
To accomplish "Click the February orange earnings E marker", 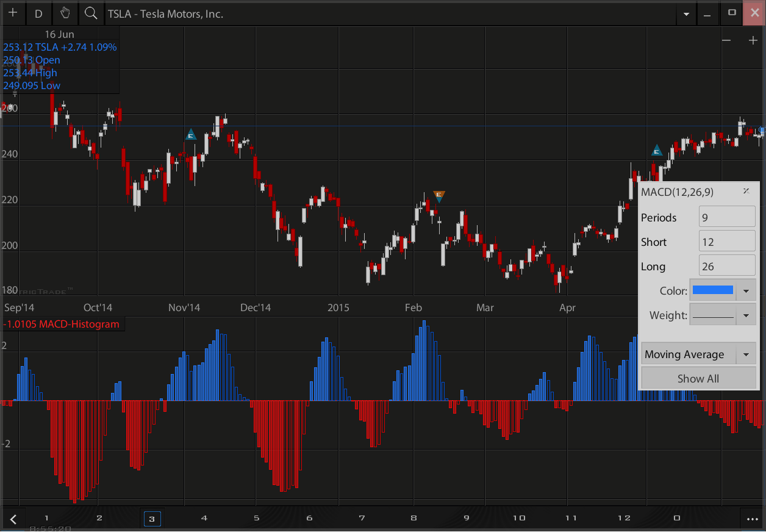I will 438,196.
